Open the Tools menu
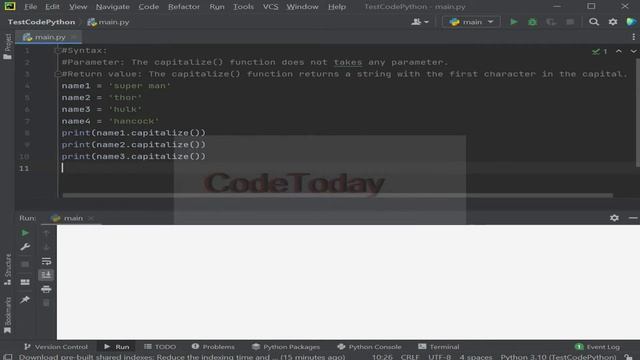Image resolution: width=640 pixels, height=360 pixels. coord(243,7)
